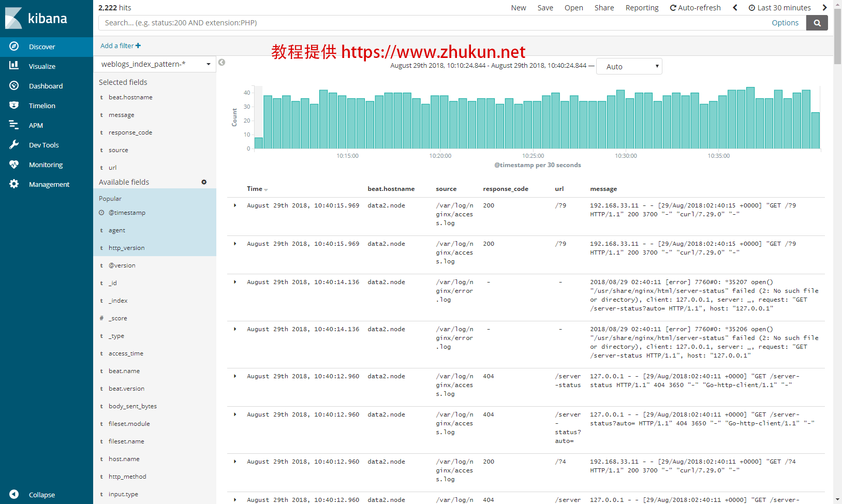Open Monitoring heartbeat icon

coord(14,165)
